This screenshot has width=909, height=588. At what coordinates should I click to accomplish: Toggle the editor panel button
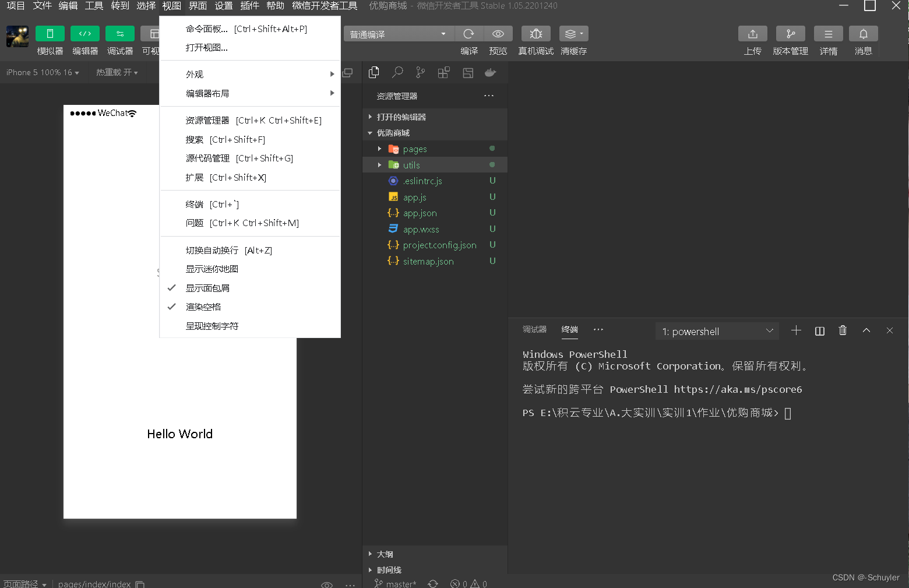(85, 34)
